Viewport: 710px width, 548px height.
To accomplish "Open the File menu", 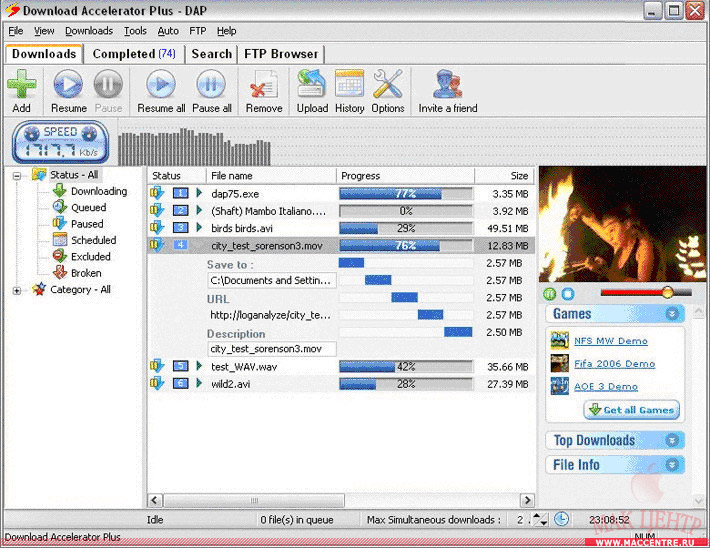I will [x=15, y=31].
